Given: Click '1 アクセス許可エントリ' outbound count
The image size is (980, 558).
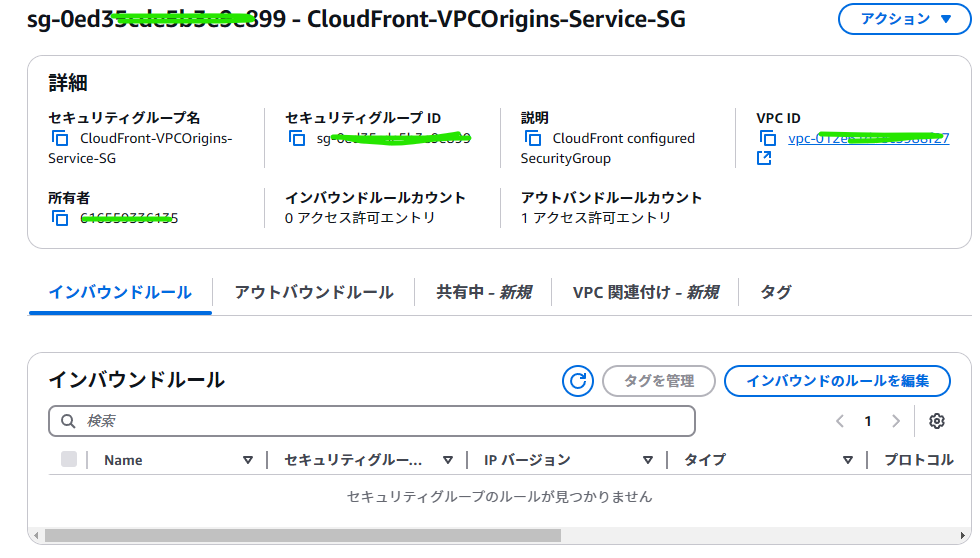Looking at the screenshot, I should tap(596, 217).
